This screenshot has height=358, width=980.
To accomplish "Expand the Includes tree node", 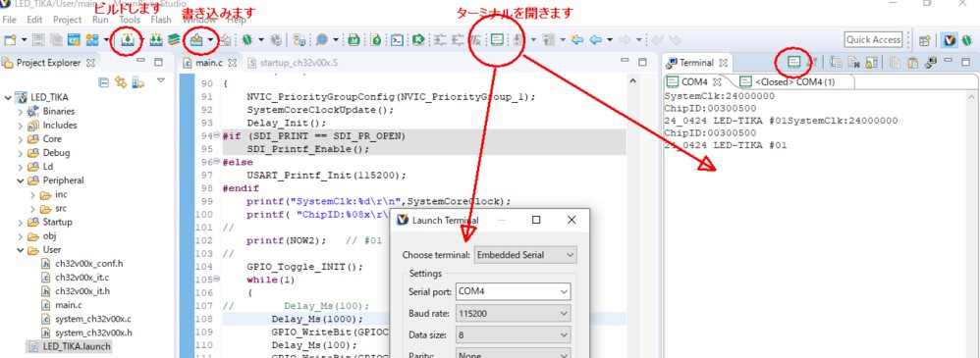I will [21, 125].
